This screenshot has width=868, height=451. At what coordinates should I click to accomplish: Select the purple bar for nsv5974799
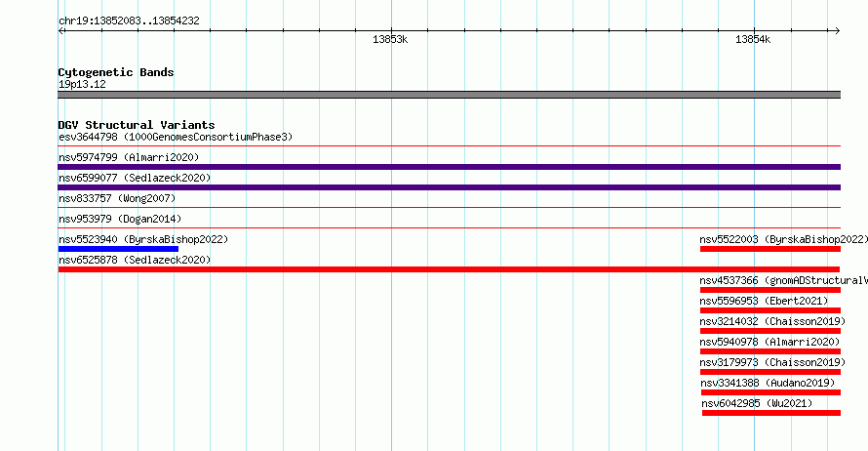click(x=449, y=167)
